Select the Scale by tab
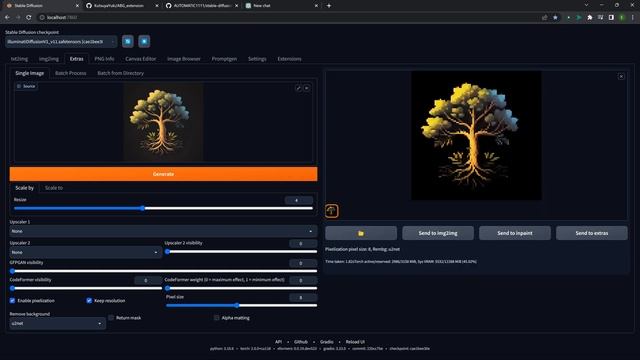The height and width of the screenshot is (360, 640). click(x=24, y=188)
